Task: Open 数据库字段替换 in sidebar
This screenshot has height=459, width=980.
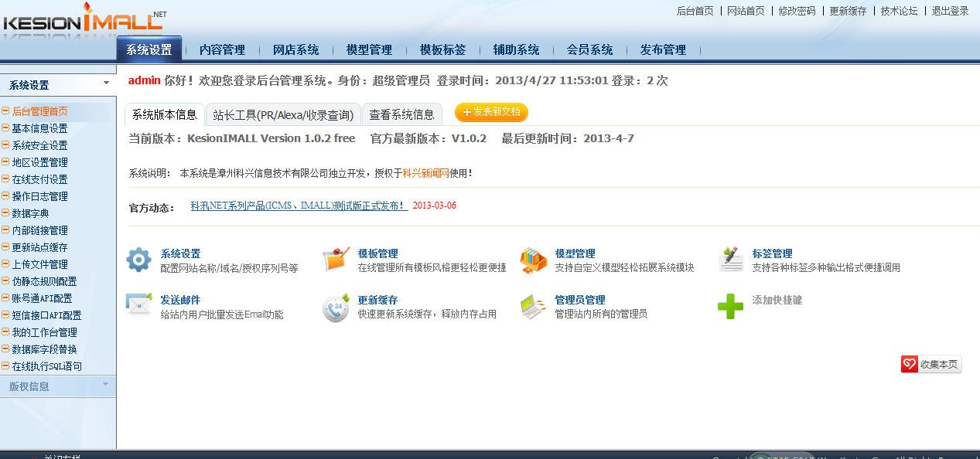Action: pyautogui.click(x=44, y=349)
